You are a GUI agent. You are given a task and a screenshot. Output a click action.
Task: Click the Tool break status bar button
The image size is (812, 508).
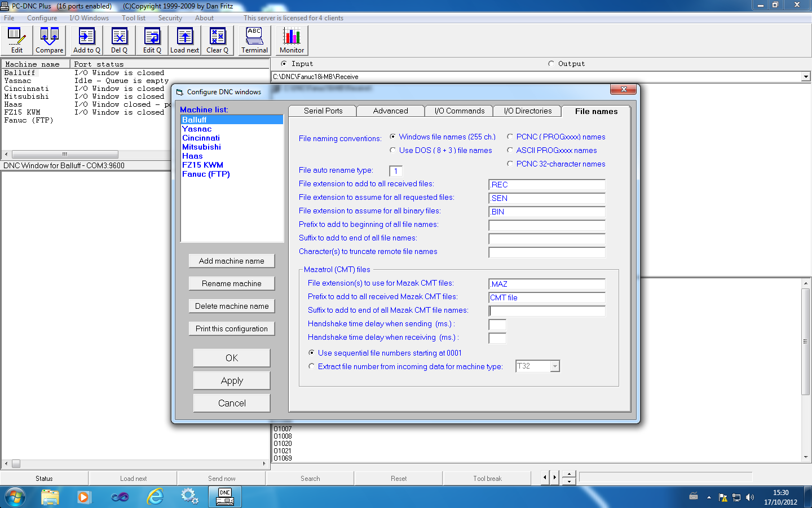point(487,478)
